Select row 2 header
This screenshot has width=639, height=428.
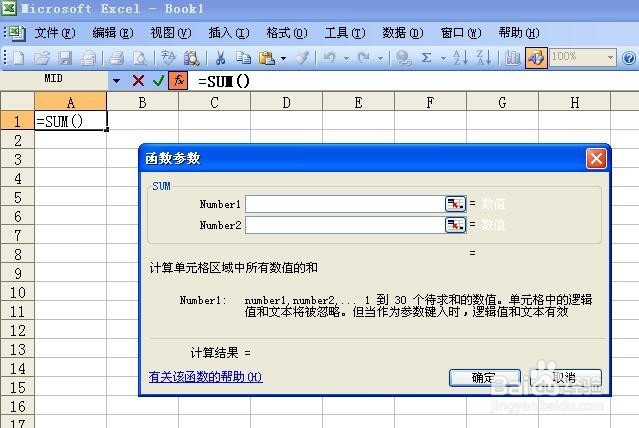point(18,141)
